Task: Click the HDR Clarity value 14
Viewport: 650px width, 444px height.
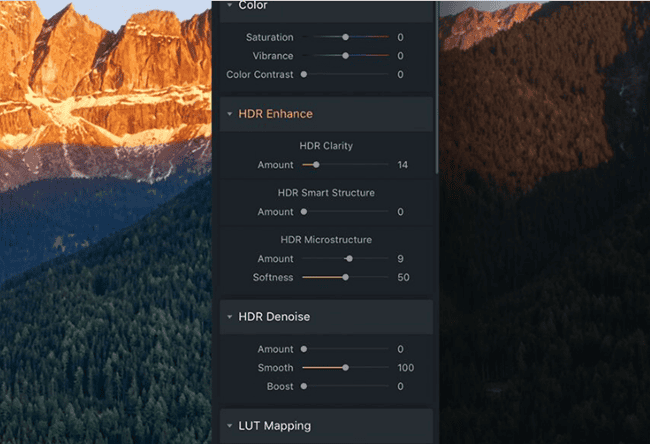Action: (403, 165)
